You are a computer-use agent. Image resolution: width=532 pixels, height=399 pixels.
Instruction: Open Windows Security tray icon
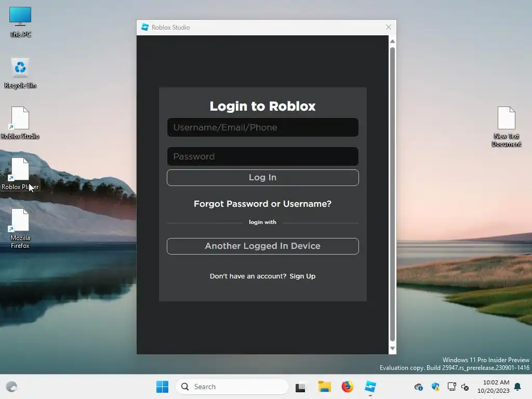[435, 387]
